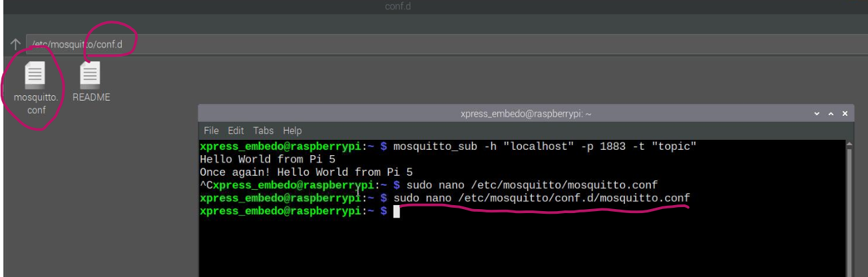Screen dimensions: 868x277
Task: Click the /etc/mosquitto/conf.d path field
Action: [446, 45]
